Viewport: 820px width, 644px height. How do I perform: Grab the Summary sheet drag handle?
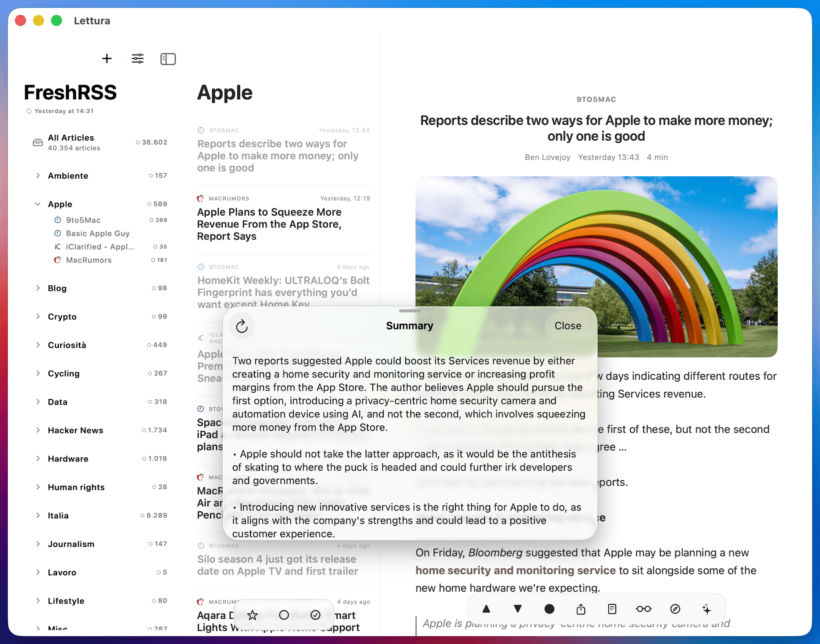pyautogui.click(x=410, y=311)
